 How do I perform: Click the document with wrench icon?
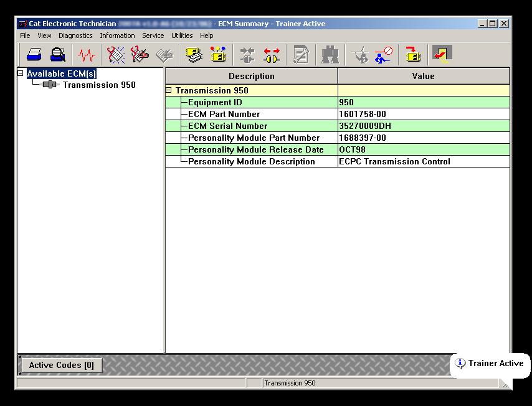(301, 55)
